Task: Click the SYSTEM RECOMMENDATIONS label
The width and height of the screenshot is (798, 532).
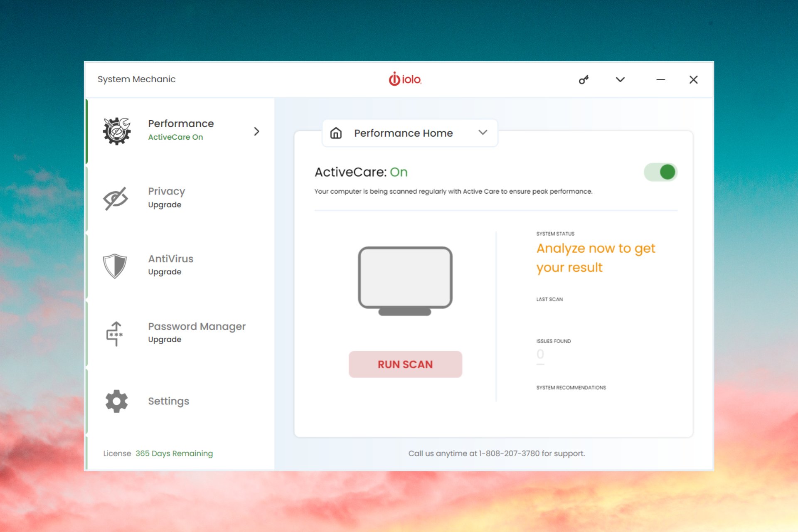Action: point(571,388)
